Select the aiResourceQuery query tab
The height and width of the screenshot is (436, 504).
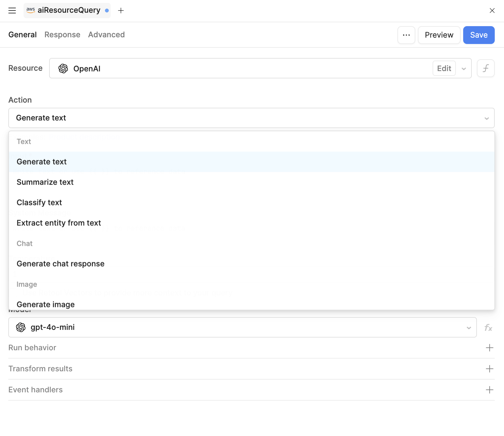click(67, 11)
